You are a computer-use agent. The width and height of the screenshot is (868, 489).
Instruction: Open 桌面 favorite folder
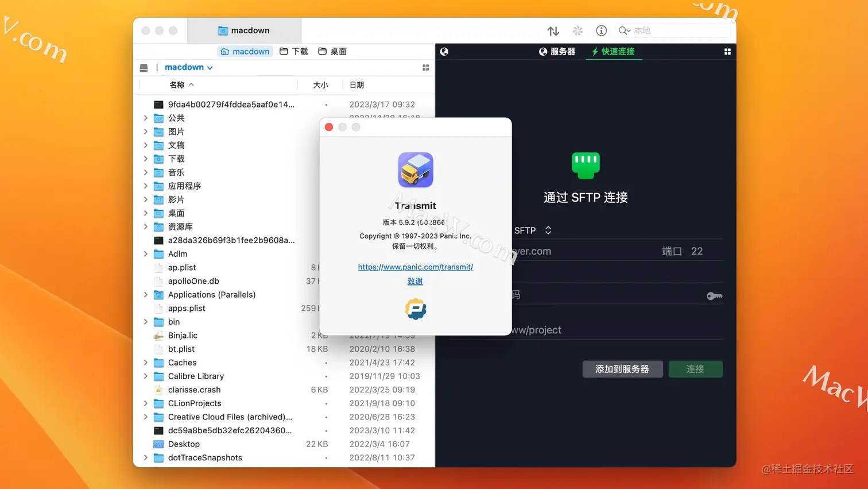pyautogui.click(x=332, y=51)
